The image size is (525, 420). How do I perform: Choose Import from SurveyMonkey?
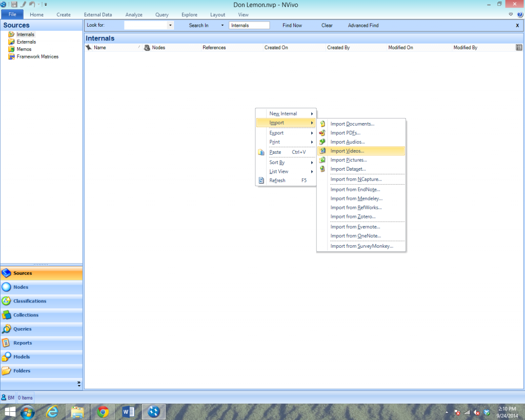click(x=361, y=246)
